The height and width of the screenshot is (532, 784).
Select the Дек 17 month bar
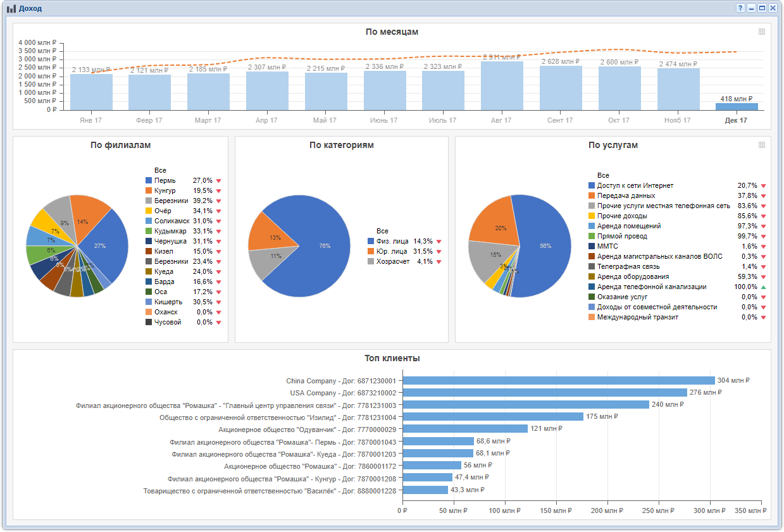pyautogui.click(x=737, y=106)
